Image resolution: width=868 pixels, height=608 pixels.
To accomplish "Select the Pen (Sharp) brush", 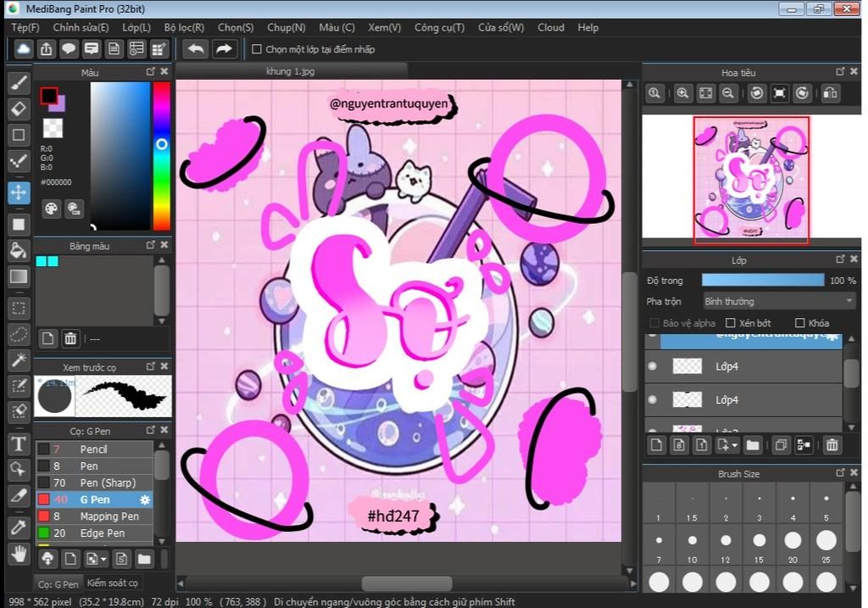I will [94, 482].
